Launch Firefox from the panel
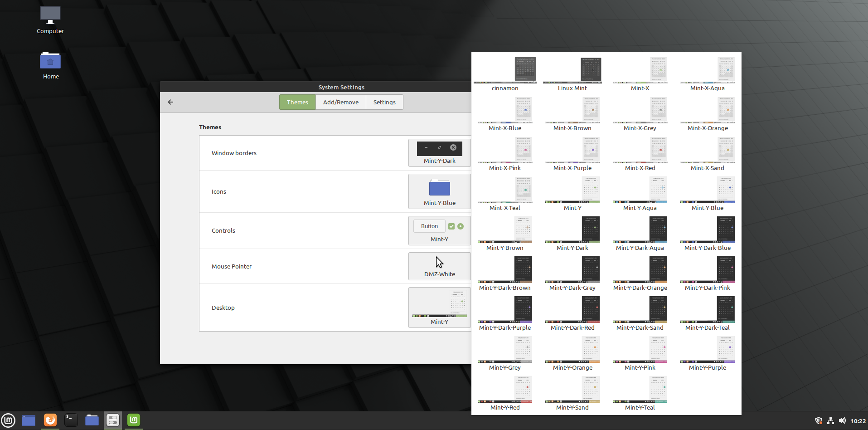 coord(50,420)
